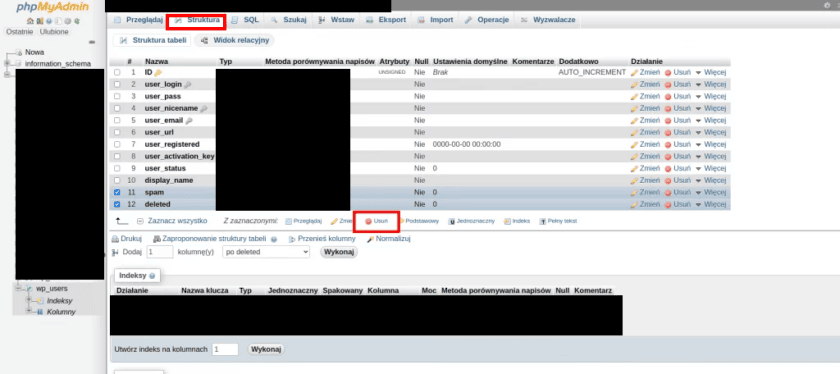Click Usuń for selected columns
The width and height of the screenshot is (840, 374).
click(377, 221)
